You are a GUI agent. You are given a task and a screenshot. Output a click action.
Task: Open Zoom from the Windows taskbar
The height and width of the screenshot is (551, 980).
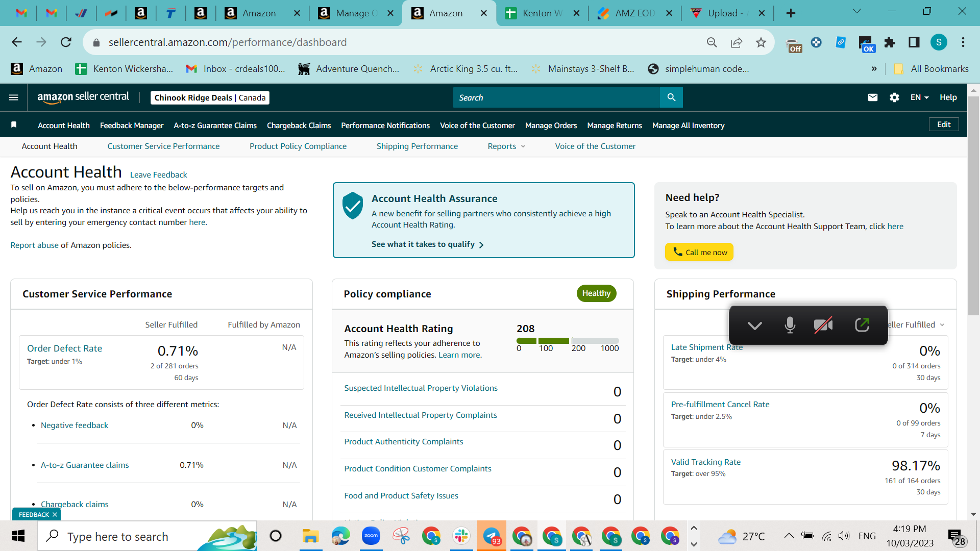click(x=371, y=536)
